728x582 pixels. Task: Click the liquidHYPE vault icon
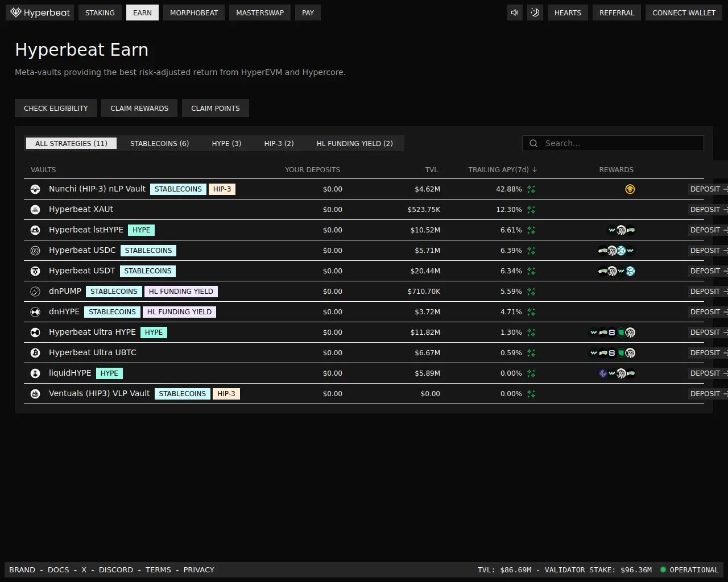(x=35, y=373)
